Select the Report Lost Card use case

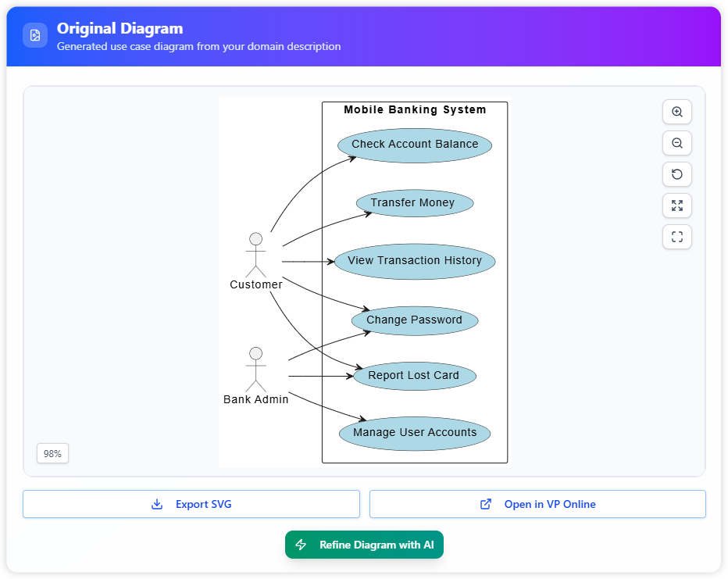click(x=414, y=376)
